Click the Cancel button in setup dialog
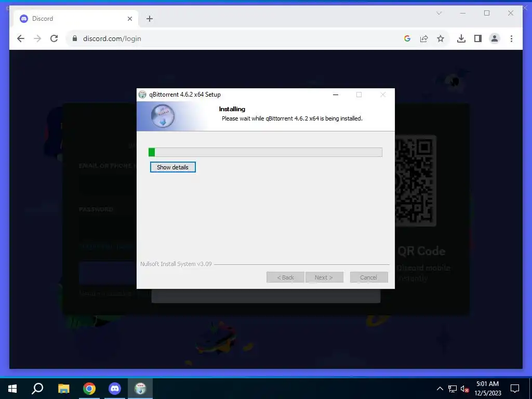 click(368, 277)
